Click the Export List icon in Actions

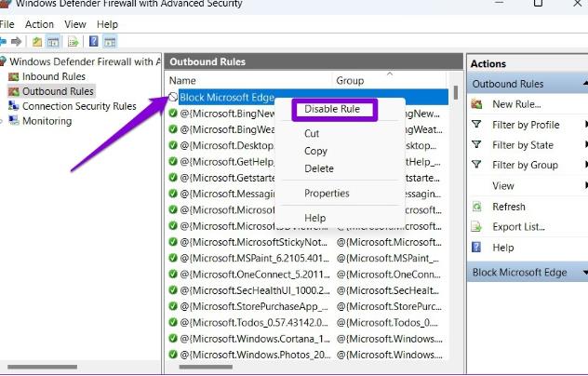[476, 227]
